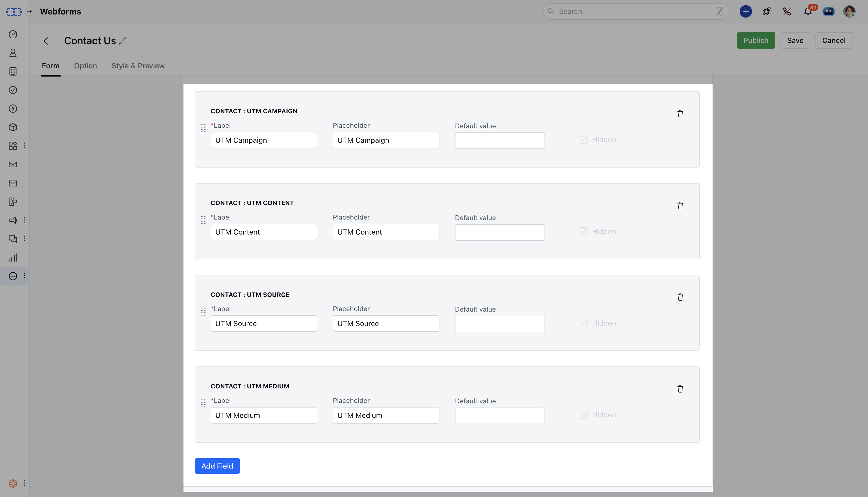
Task: Toggle Hidden checkbox for UTM Source
Action: 584,323
